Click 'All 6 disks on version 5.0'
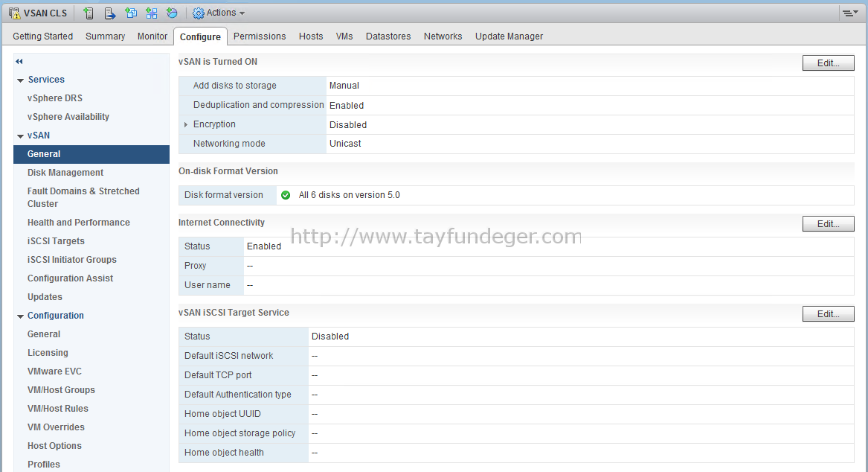Viewport: 868px width, 472px height. pos(350,195)
